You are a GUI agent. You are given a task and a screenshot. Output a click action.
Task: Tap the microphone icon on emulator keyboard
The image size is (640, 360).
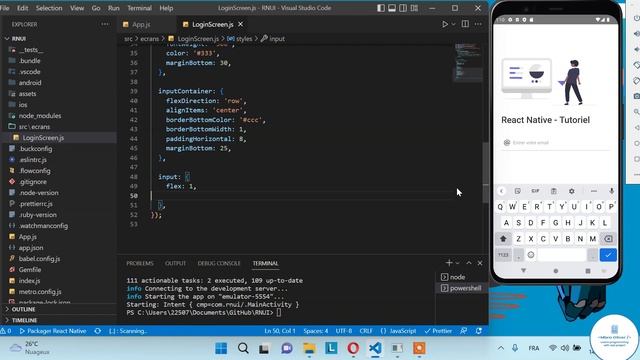(x=611, y=191)
